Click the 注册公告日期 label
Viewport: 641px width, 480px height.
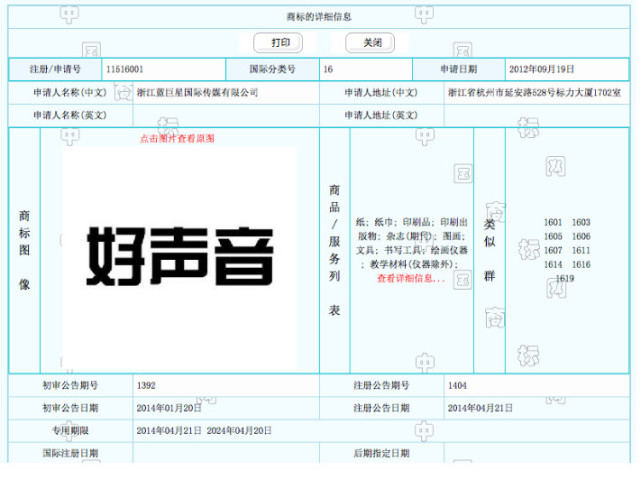[x=381, y=408]
